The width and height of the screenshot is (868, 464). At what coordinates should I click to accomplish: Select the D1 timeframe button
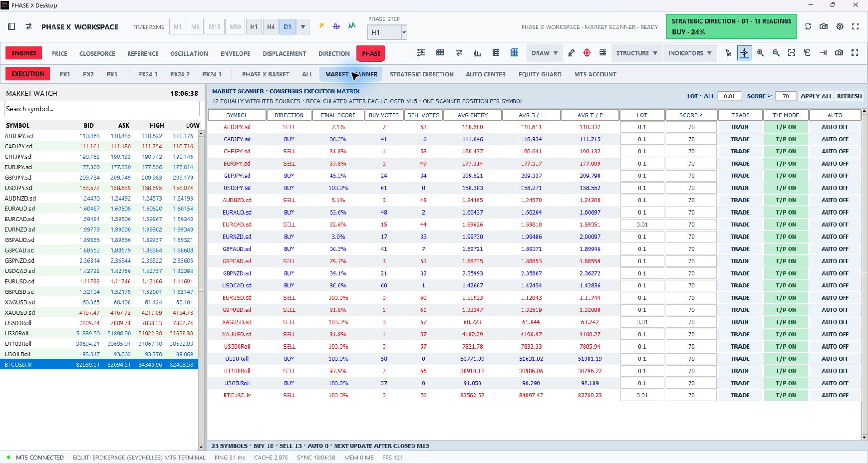(288, 27)
